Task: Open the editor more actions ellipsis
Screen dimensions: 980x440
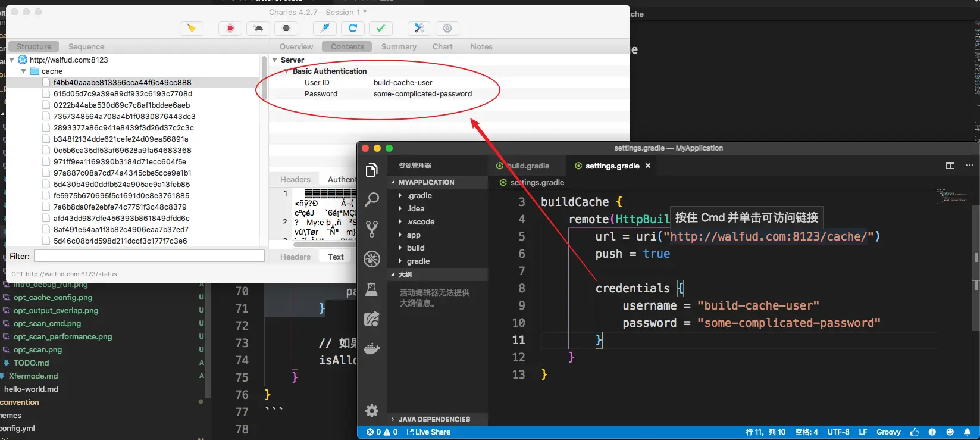Action: [969, 166]
